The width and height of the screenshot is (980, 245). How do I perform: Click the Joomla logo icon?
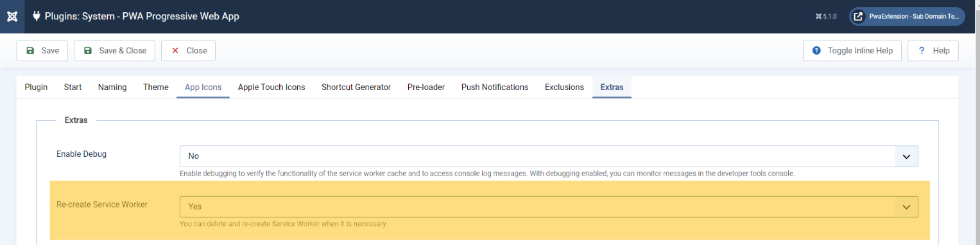click(12, 17)
